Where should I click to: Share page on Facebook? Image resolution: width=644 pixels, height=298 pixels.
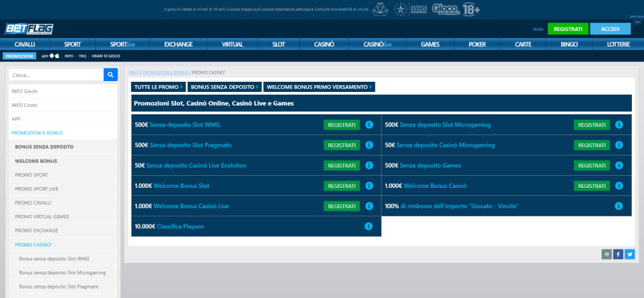(618, 255)
